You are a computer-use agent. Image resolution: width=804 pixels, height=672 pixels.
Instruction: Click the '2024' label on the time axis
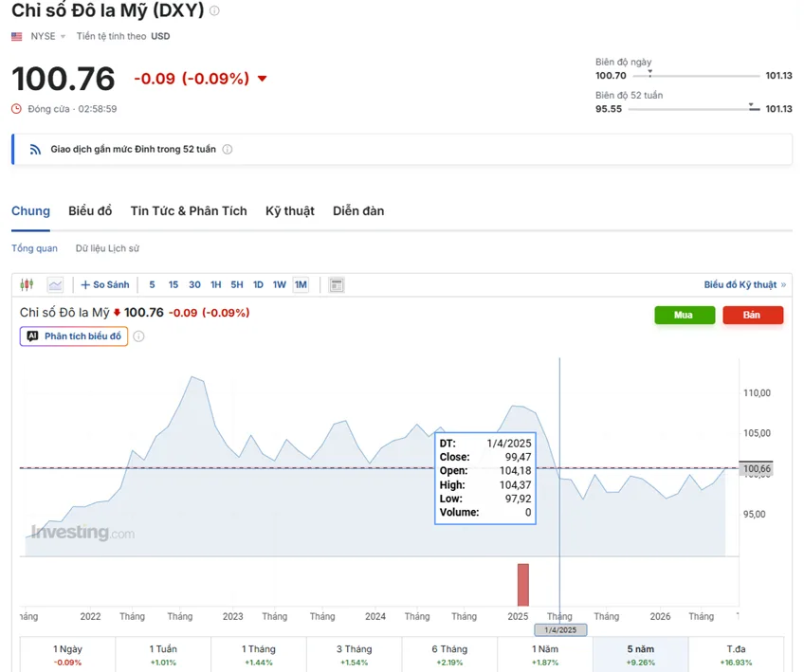click(375, 616)
